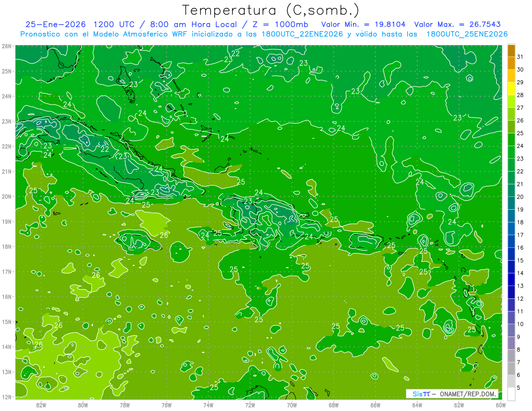Screen dimensions: 532x411
Task: Click the longitude axis label 74W
Action: click(x=208, y=405)
